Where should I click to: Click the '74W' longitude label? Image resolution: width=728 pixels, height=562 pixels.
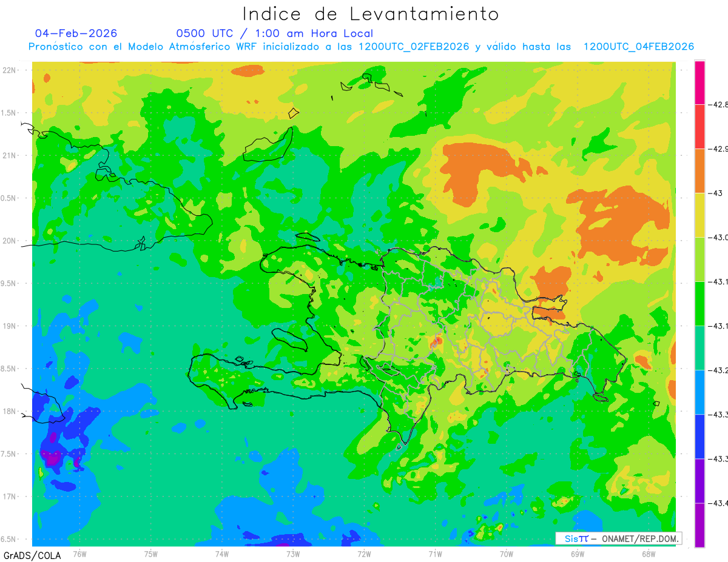pyautogui.click(x=221, y=554)
